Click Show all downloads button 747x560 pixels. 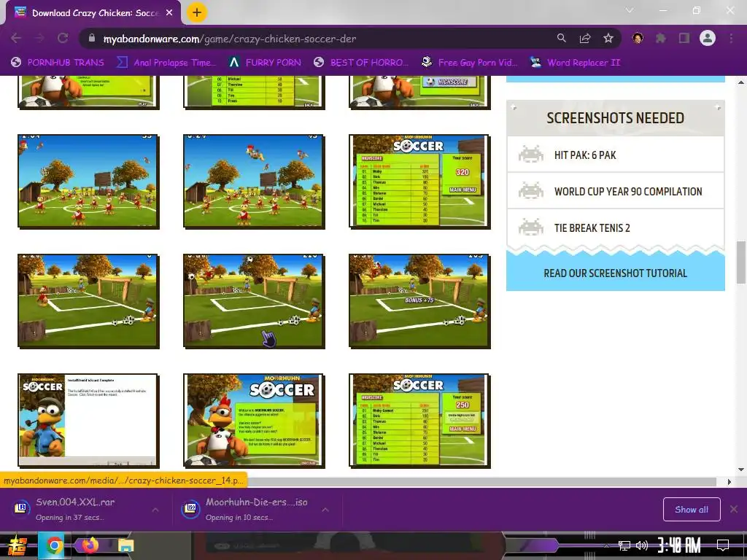coord(692,510)
